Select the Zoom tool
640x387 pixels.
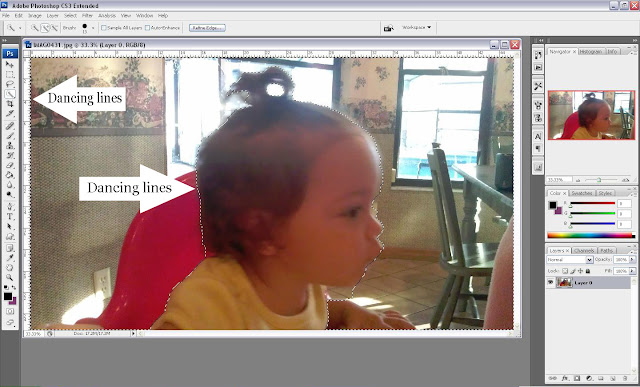point(10,278)
